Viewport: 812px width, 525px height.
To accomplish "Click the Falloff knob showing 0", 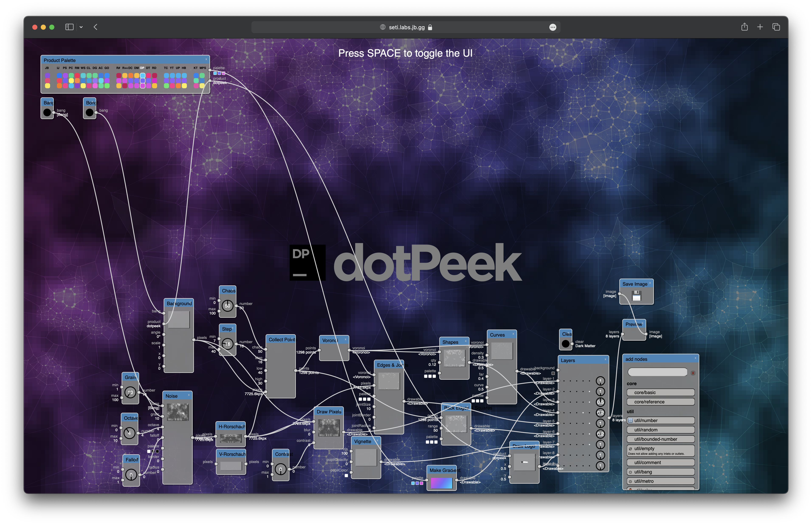I will pyautogui.click(x=131, y=474).
